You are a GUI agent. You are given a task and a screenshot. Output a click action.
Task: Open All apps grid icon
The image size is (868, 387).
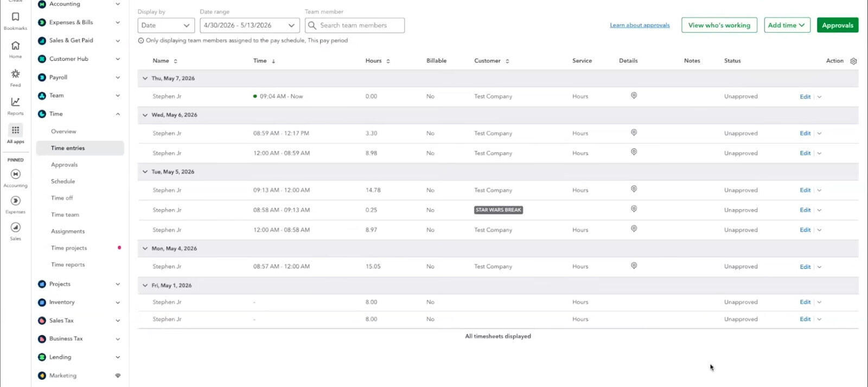(x=15, y=130)
